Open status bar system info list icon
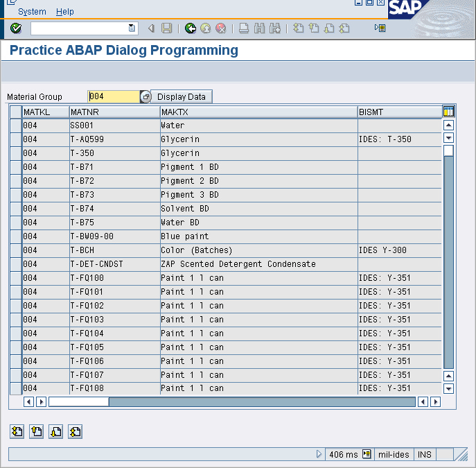Image resolution: width=476 pixels, height=468 pixels. (x=367, y=454)
